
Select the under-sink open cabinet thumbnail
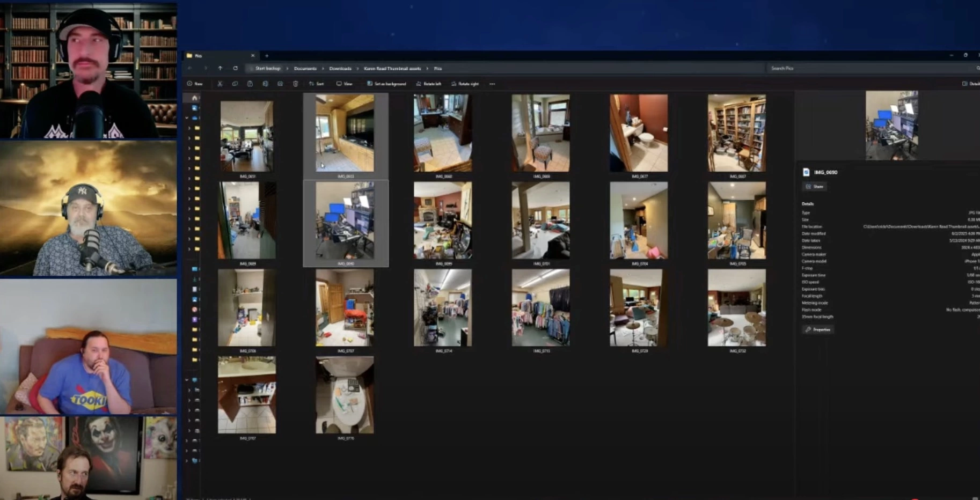click(x=247, y=395)
